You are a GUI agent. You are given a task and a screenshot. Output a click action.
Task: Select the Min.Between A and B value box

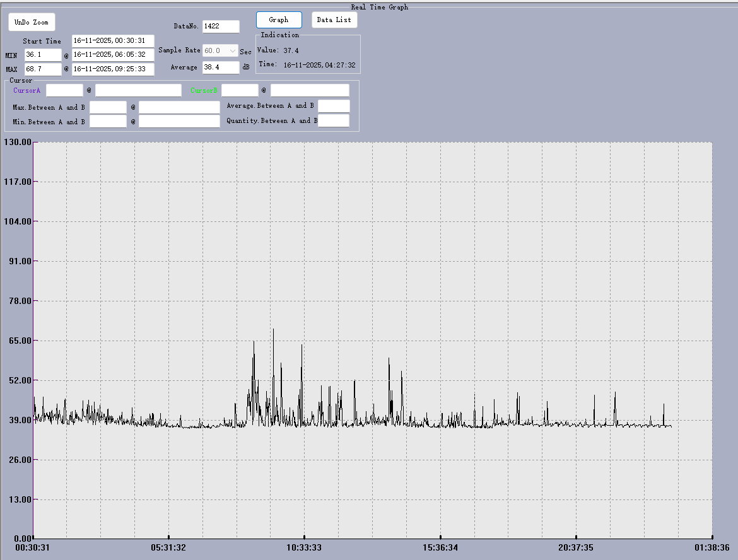[x=108, y=122]
